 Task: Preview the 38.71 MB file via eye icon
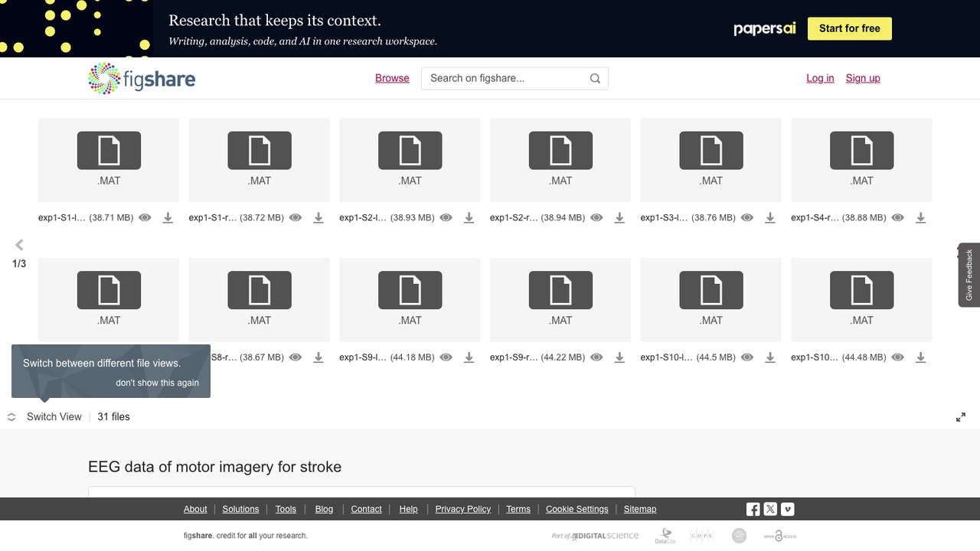click(x=145, y=218)
